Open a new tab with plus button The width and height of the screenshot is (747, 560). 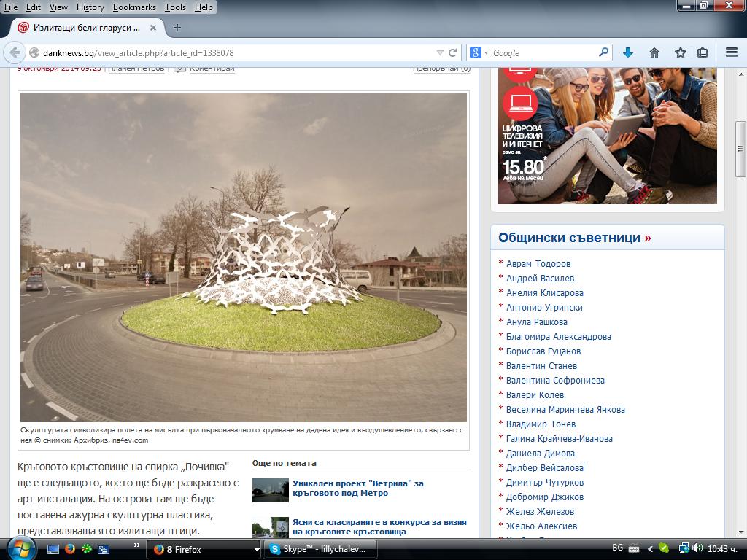pyautogui.click(x=177, y=28)
